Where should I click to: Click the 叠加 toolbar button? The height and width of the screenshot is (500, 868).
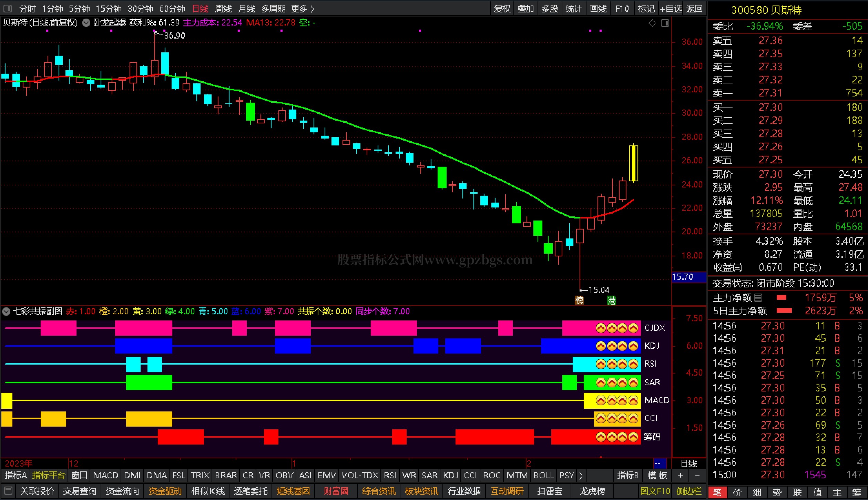tap(526, 9)
